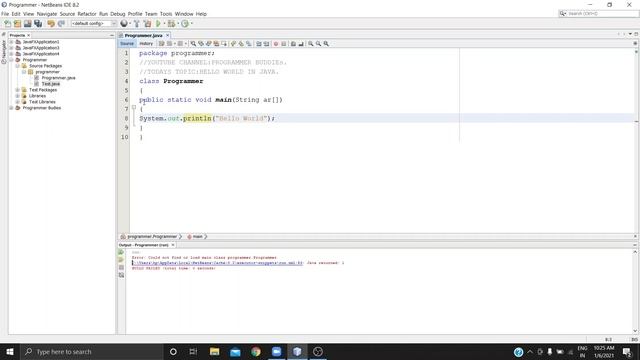Click the main breadcrumb below editor
Screen dimensions: 640x360
pyautogui.click(x=197, y=237)
